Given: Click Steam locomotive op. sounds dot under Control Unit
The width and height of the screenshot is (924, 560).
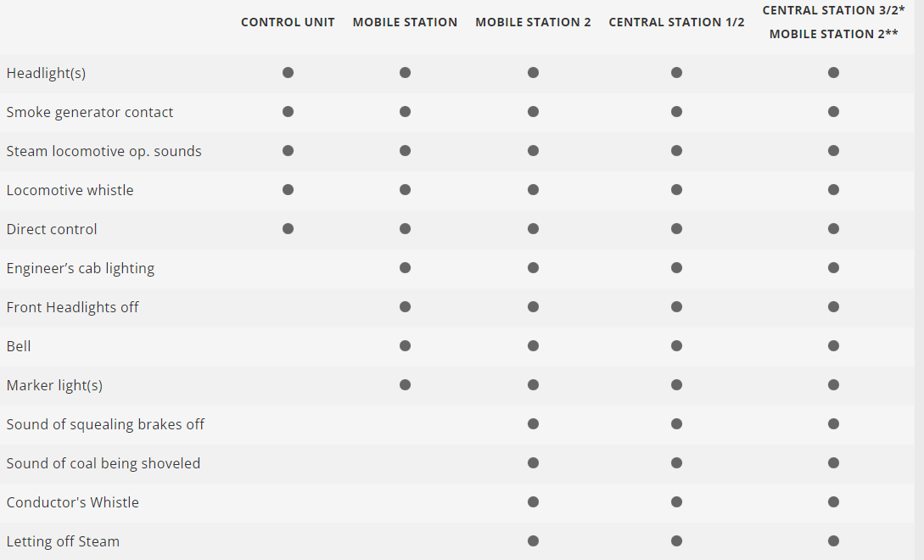Looking at the screenshot, I should click(288, 151).
